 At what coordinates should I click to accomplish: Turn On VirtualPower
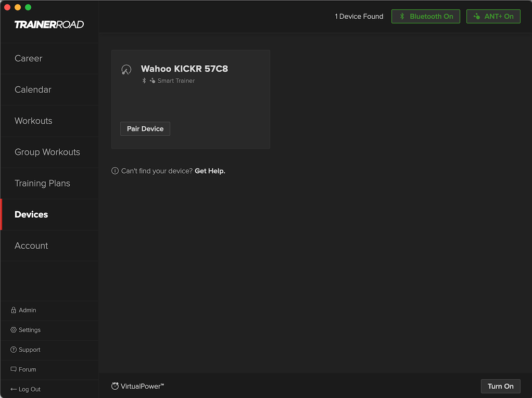pyautogui.click(x=500, y=386)
